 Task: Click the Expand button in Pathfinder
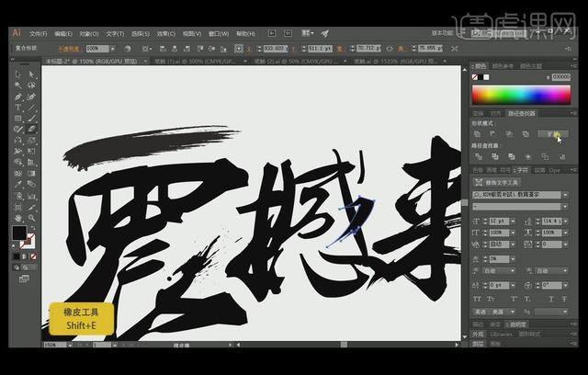pos(555,134)
